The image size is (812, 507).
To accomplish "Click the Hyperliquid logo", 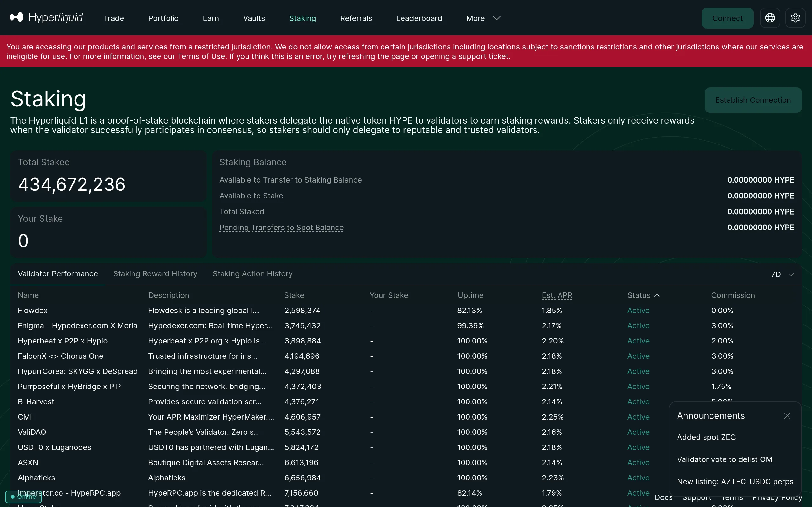I will coord(46,17).
